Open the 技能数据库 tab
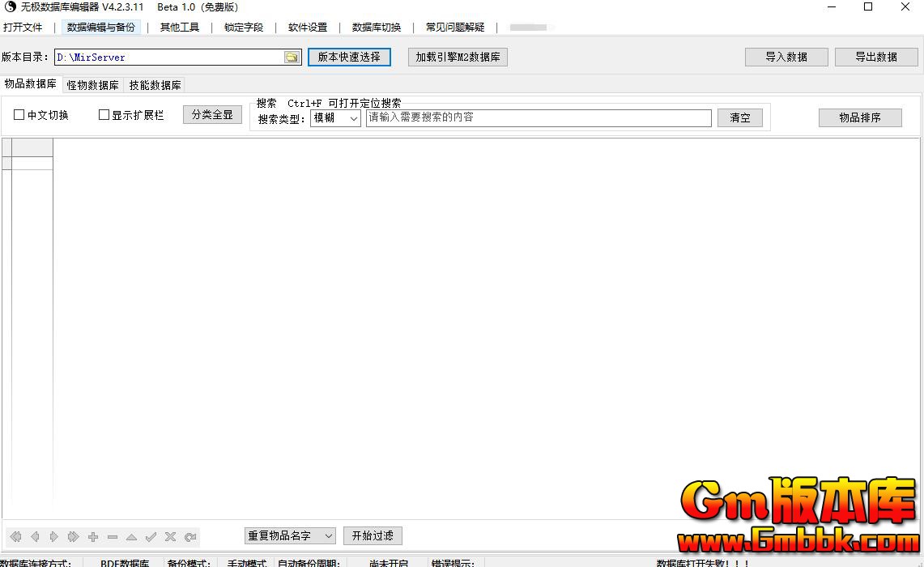This screenshot has width=924, height=567. [x=154, y=84]
